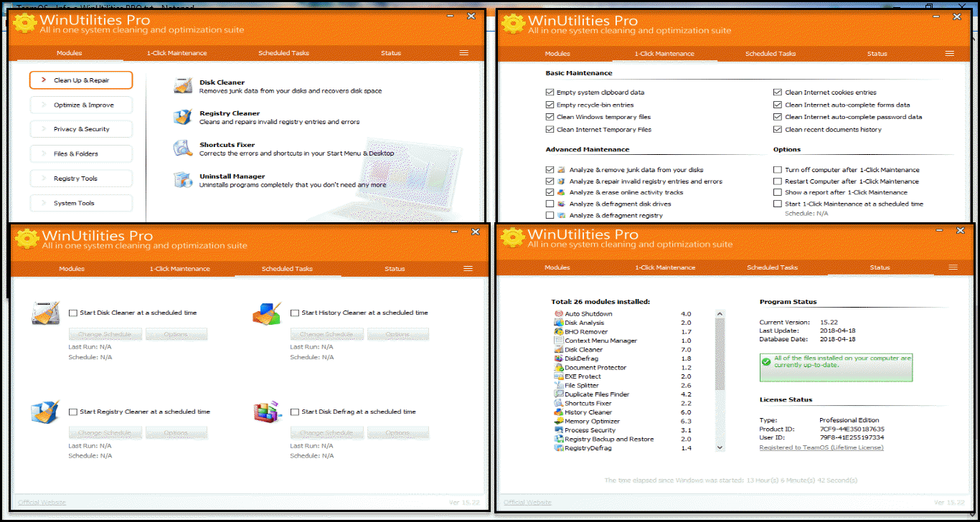
Task: Click the installed modules scrollbar thumb
Action: click(x=720, y=354)
